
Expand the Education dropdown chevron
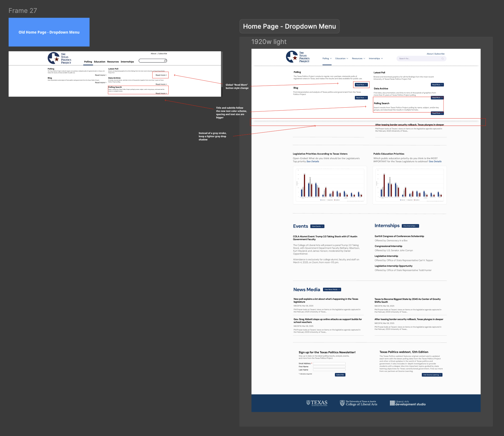347,59
